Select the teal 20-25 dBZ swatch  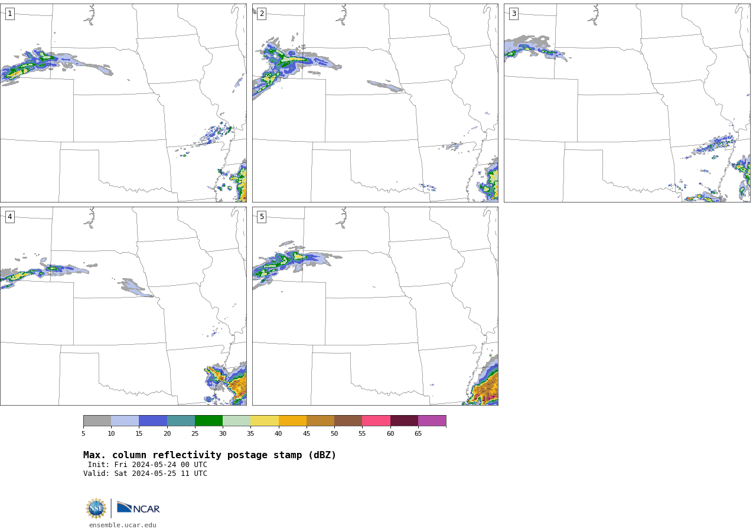coord(181,420)
